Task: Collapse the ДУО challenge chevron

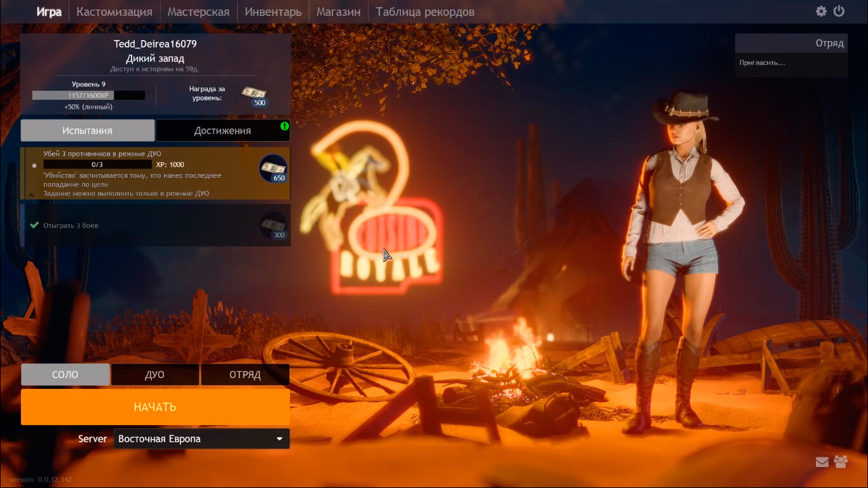Action: pos(31,194)
